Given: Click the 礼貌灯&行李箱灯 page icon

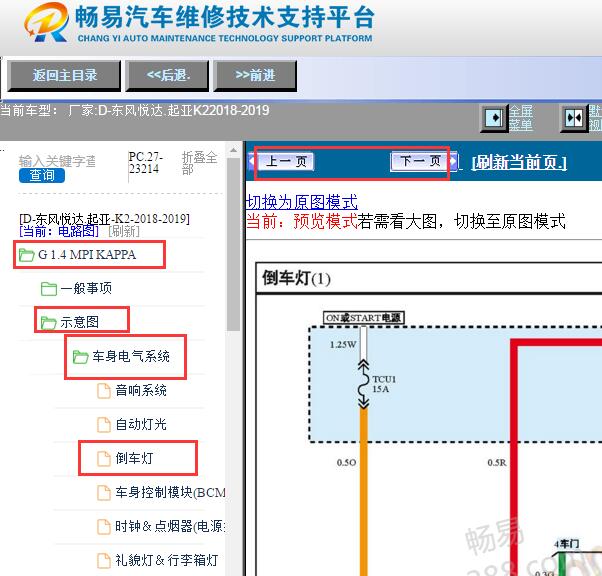Looking at the screenshot, I should point(104,560).
